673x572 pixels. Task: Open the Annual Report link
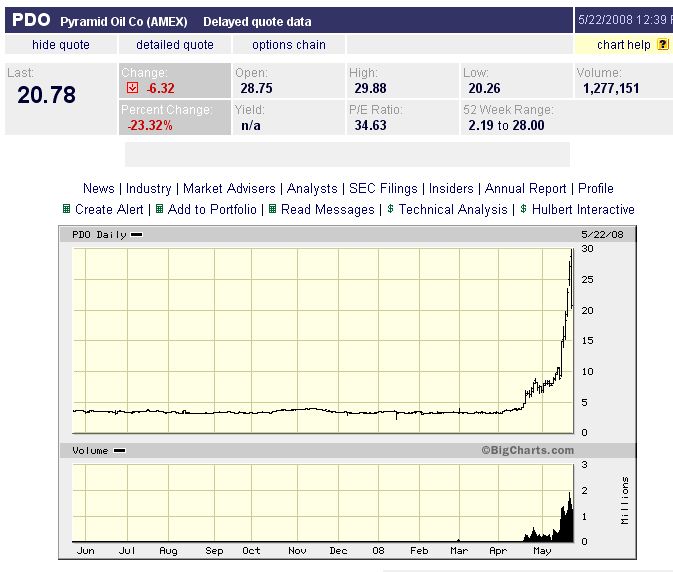coord(526,188)
